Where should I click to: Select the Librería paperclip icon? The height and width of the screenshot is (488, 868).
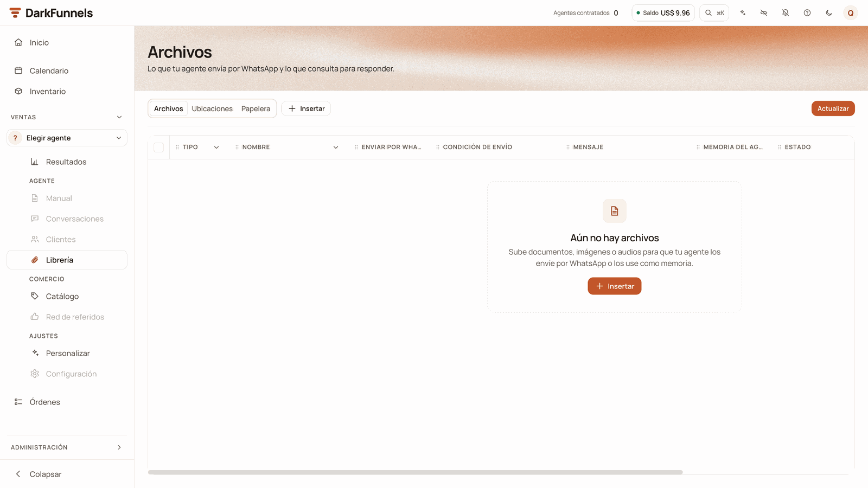(35, 260)
